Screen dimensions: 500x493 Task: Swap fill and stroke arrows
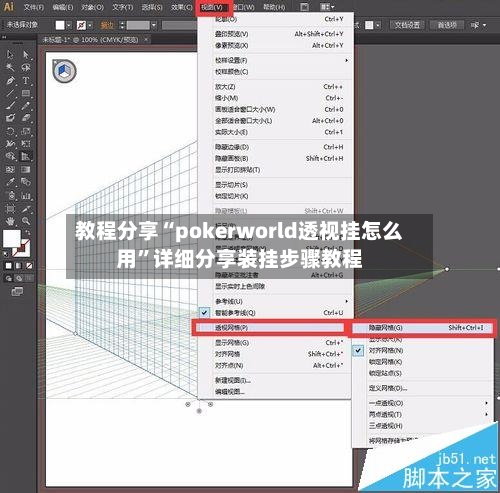point(28,233)
